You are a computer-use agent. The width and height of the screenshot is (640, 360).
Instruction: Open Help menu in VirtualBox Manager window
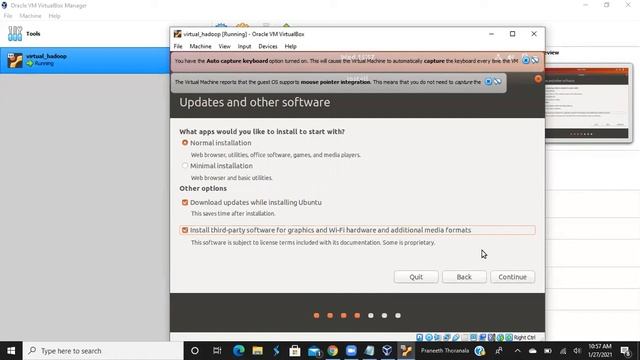pyautogui.click(x=54, y=16)
